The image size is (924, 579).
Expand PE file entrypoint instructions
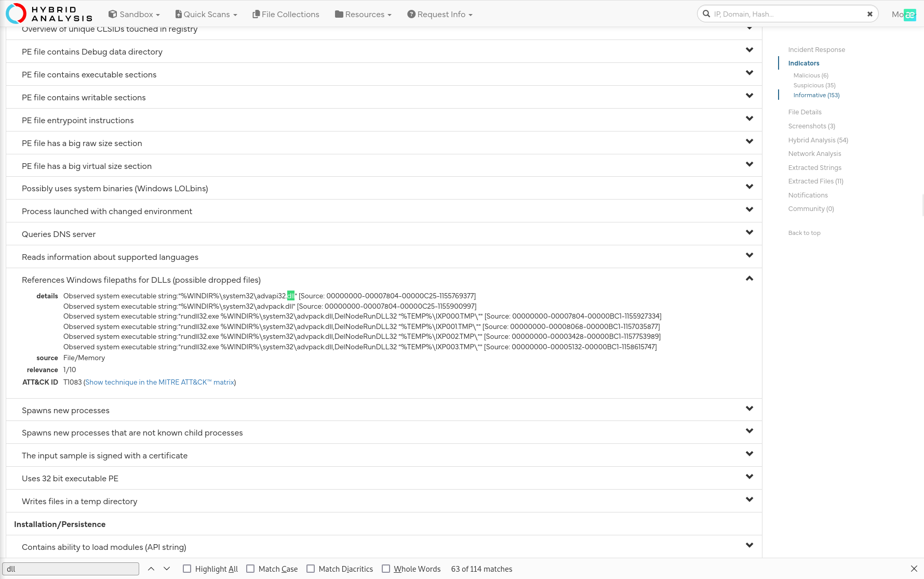tap(384, 120)
